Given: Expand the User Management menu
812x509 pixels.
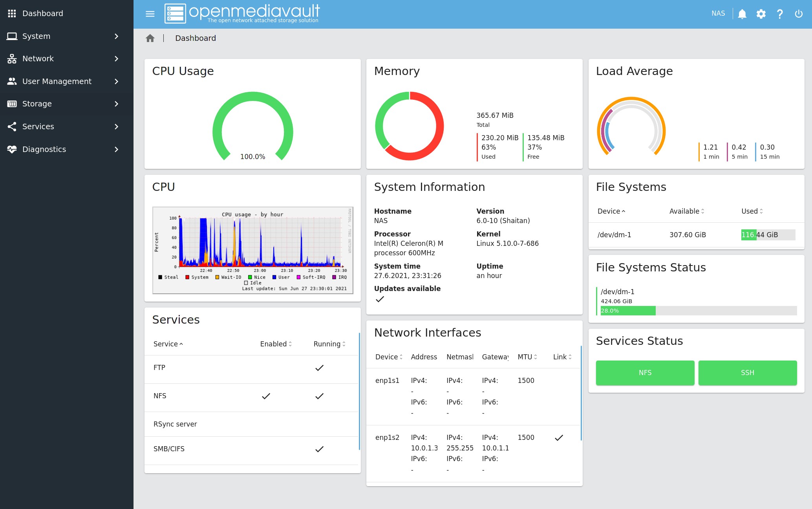Looking at the screenshot, I should point(57,81).
